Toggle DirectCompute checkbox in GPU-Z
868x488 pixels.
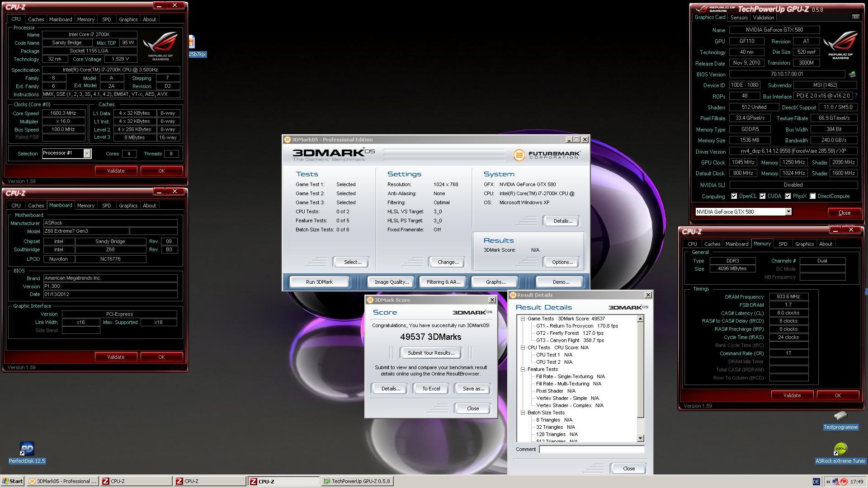(813, 196)
